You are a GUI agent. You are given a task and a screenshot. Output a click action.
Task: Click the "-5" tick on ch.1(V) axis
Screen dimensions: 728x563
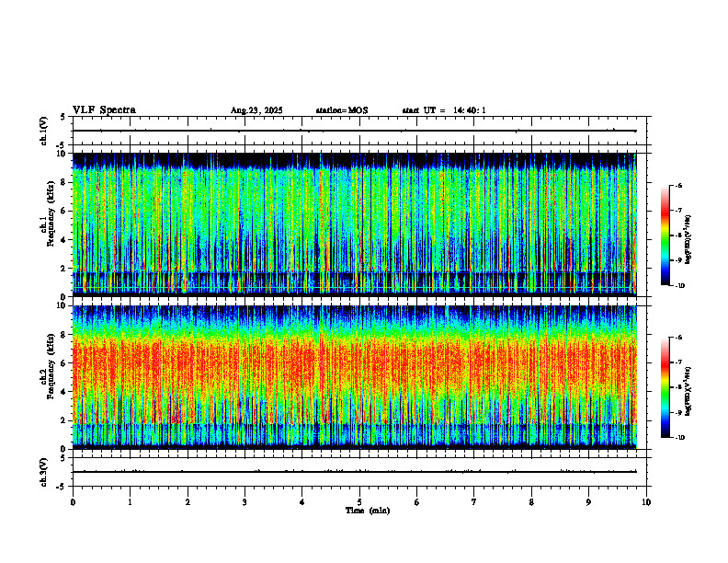[x=62, y=145]
